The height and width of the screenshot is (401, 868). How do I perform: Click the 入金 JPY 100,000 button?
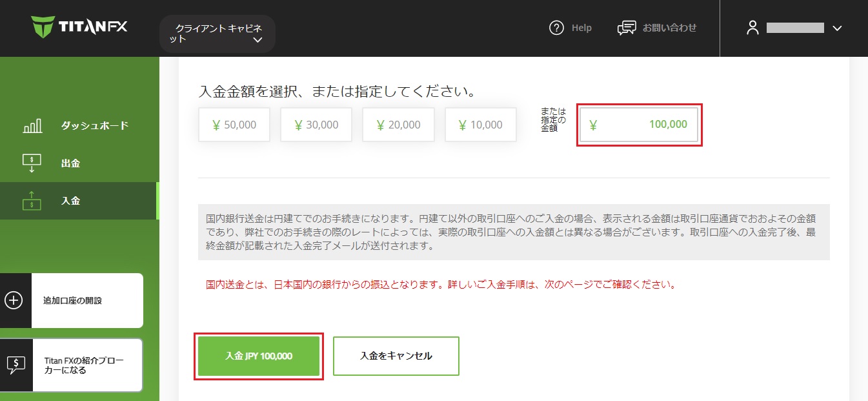259,356
